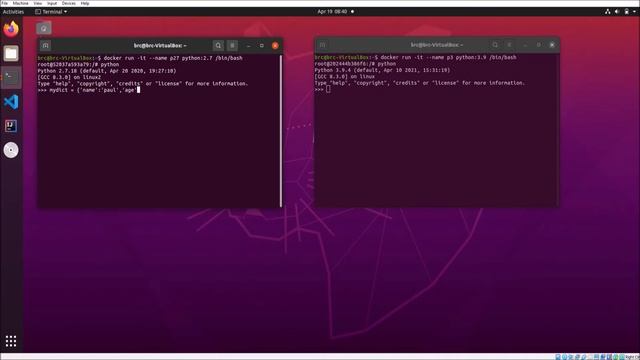Open the VirtualBox Input menu
Viewport: 640px width, 360px height.
(x=52, y=3)
